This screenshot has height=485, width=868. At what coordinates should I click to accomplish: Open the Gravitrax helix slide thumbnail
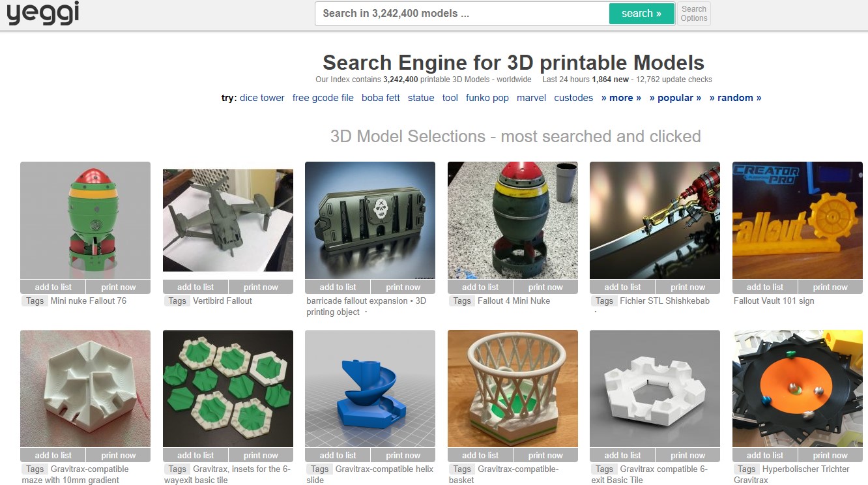coord(369,389)
